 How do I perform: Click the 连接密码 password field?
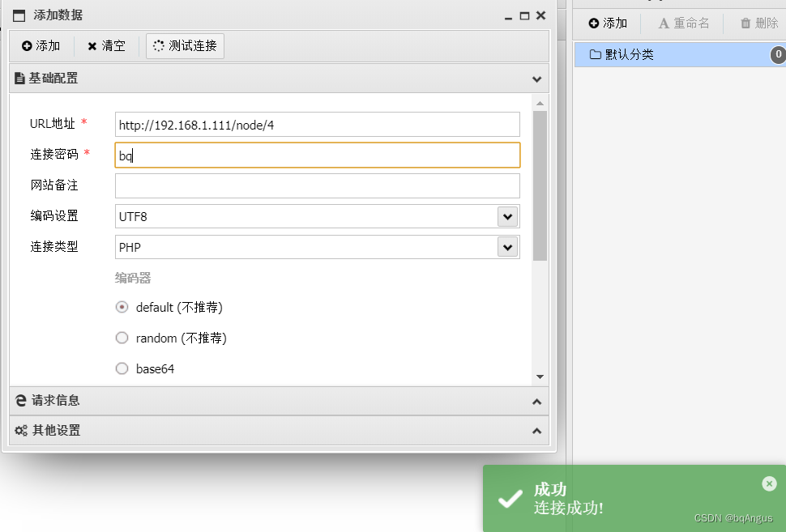point(318,155)
